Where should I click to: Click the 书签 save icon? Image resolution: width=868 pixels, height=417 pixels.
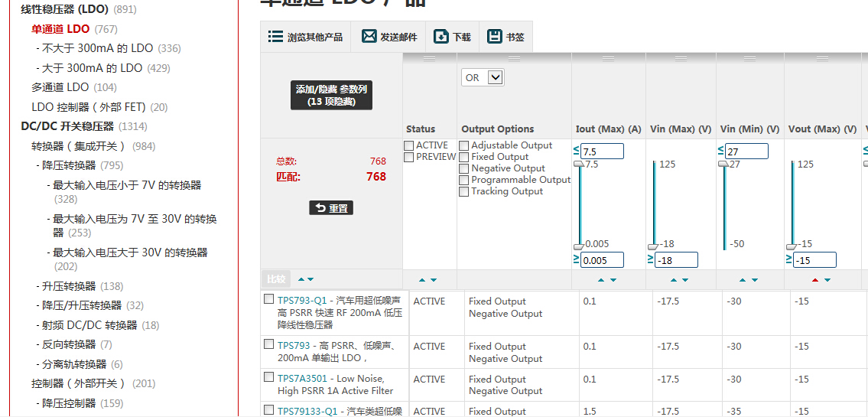pos(494,37)
